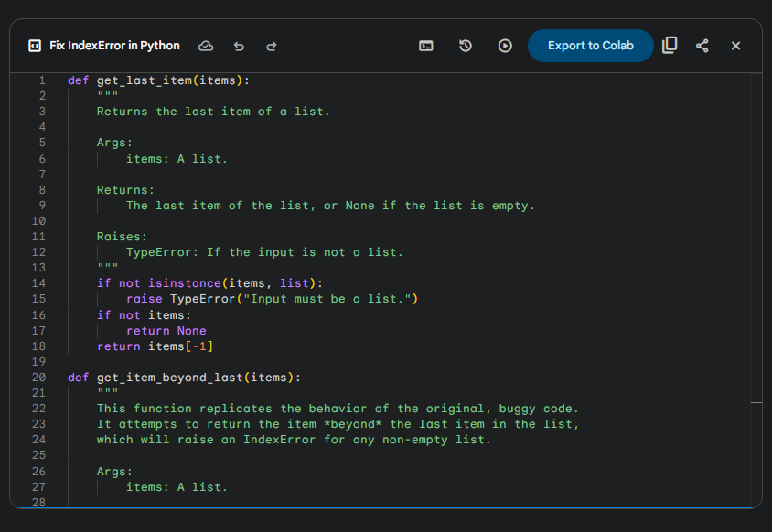Screen dimensions: 772x532
Task: Place cursor in 'def get_last_item(items):' line
Action: (158, 80)
